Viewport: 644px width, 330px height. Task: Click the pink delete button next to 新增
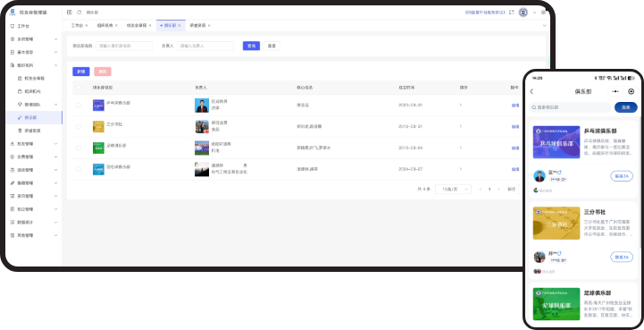(102, 72)
